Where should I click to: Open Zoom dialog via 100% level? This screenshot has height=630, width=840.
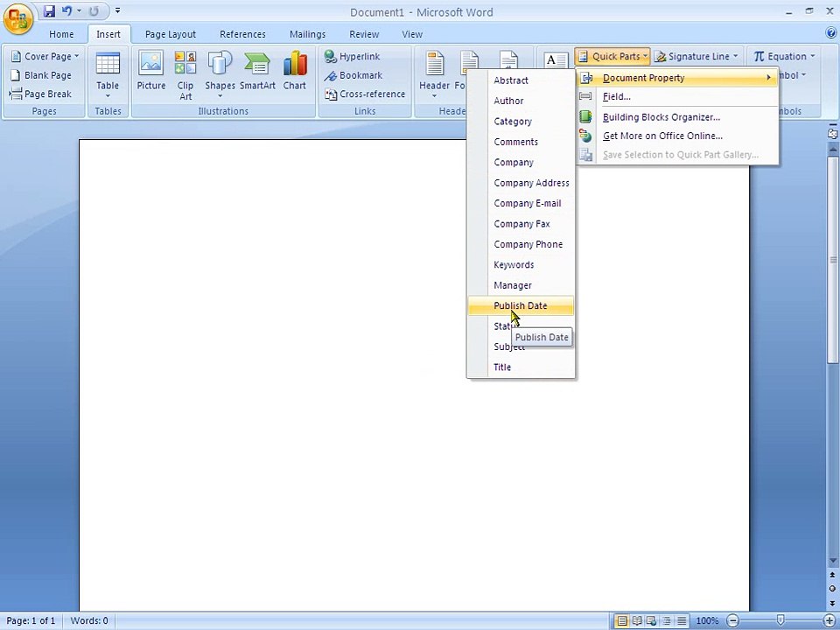707,621
